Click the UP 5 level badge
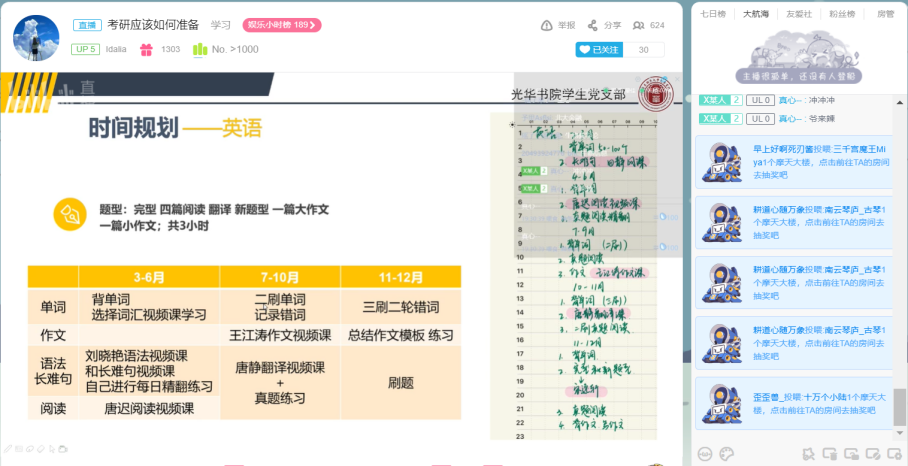The width and height of the screenshot is (908, 466). [x=86, y=49]
